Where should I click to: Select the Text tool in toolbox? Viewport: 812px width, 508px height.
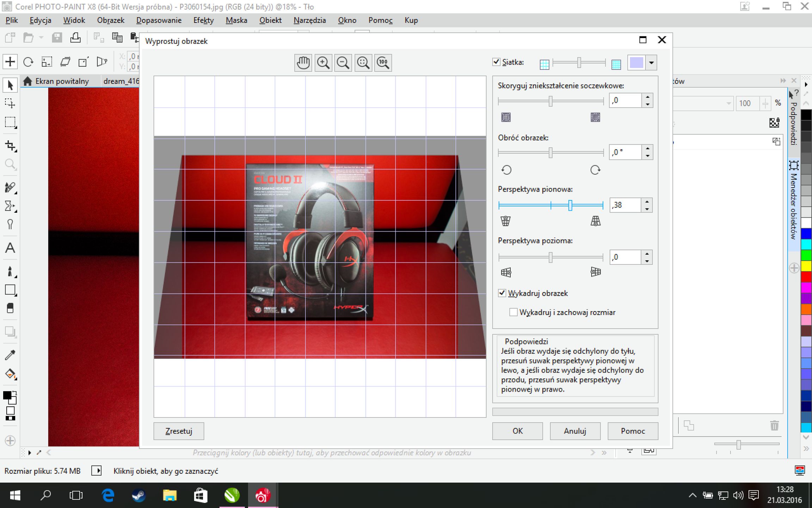[10, 248]
